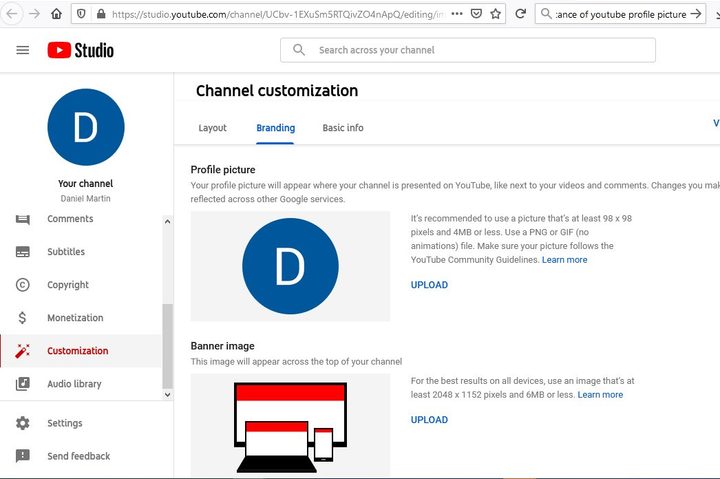Viewport: 720px width, 479px height.
Task: Click the profile picture preview thumbnail
Action: click(x=290, y=266)
